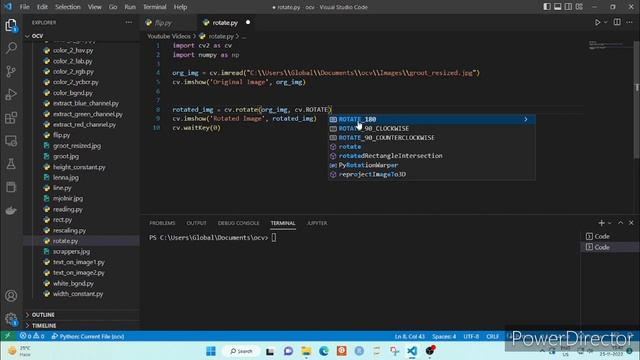Expand details arrow of ROTATE_180 suggestion
This screenshot has height=360, width=640.
tap(526, 119)
